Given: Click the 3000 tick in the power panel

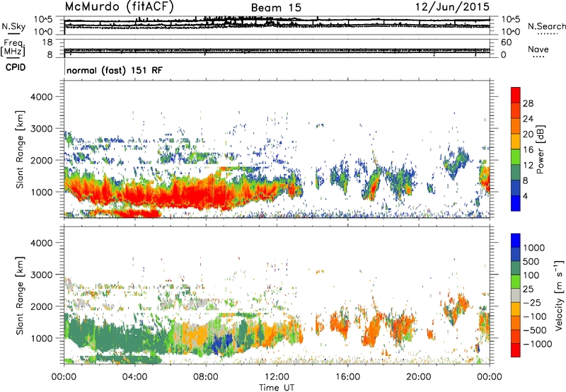Looking at the screenshot, I should coord(42,129).
